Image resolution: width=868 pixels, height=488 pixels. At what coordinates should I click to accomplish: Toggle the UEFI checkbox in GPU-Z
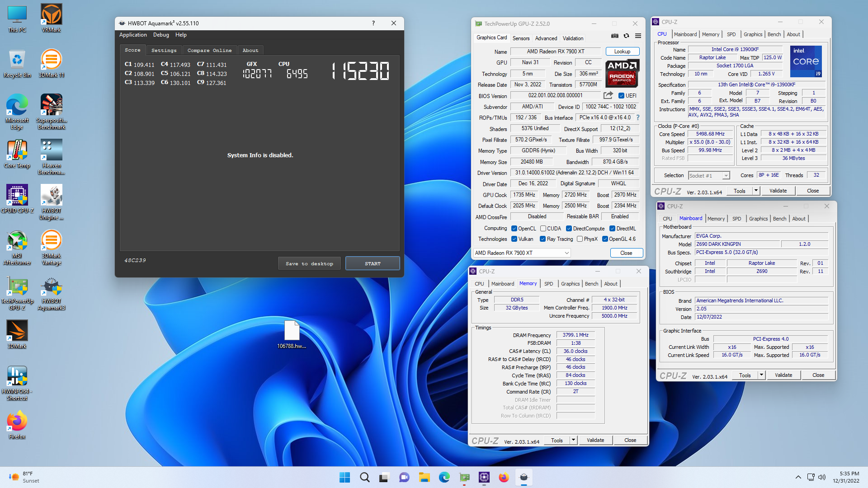[621, 95]
